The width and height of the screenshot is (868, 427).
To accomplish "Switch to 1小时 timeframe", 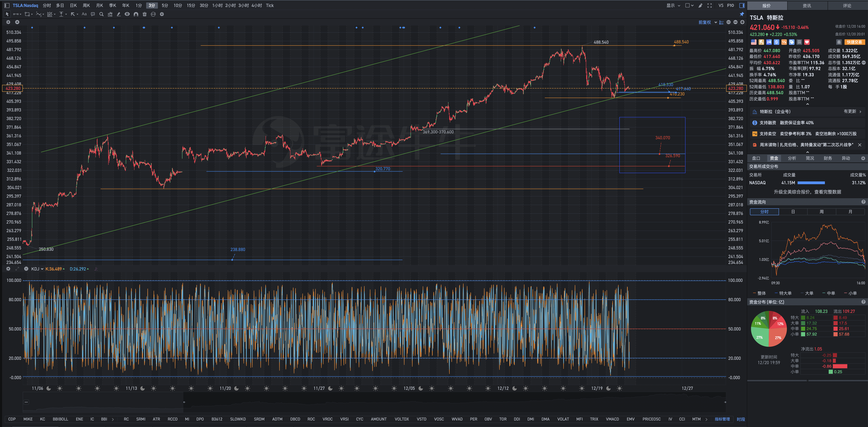I will coord(217,5).
